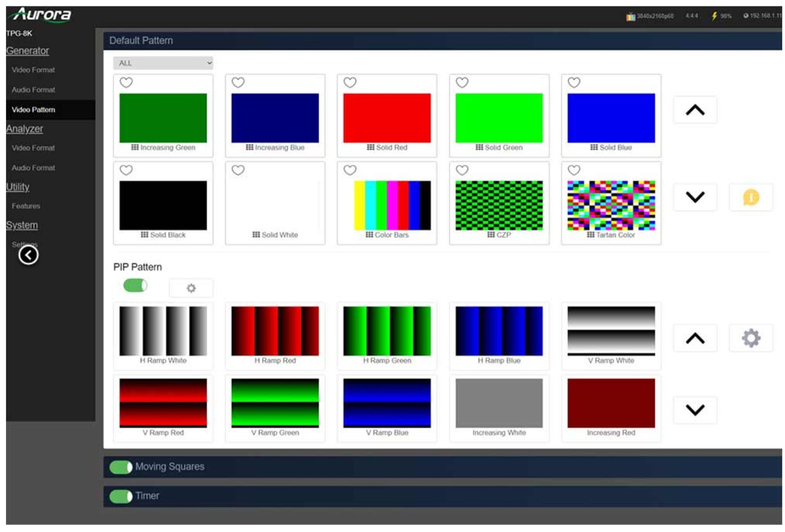Favorite the Solid Black pattern heart

click(126, 170)
